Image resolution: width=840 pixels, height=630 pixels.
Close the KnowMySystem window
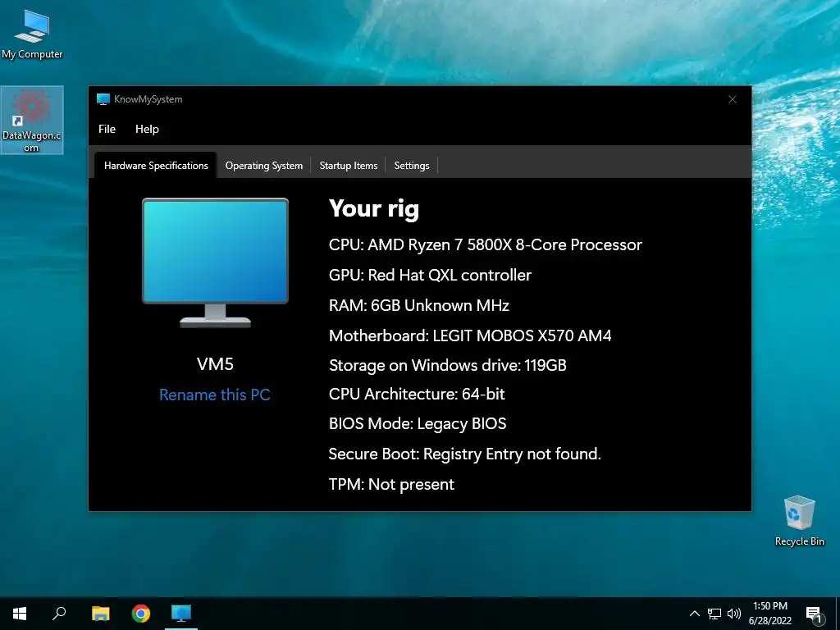(x=733, y=99)
